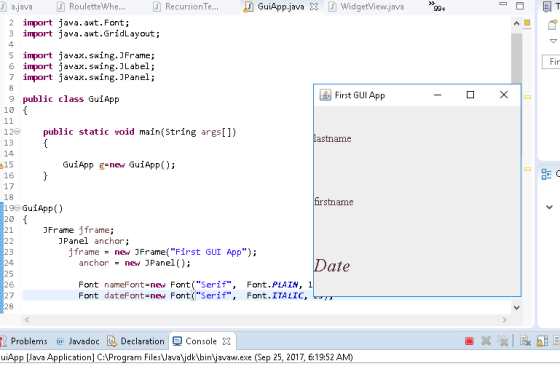
Task: Click line number 21 in the gutter
Action: (x=9, y=230)
